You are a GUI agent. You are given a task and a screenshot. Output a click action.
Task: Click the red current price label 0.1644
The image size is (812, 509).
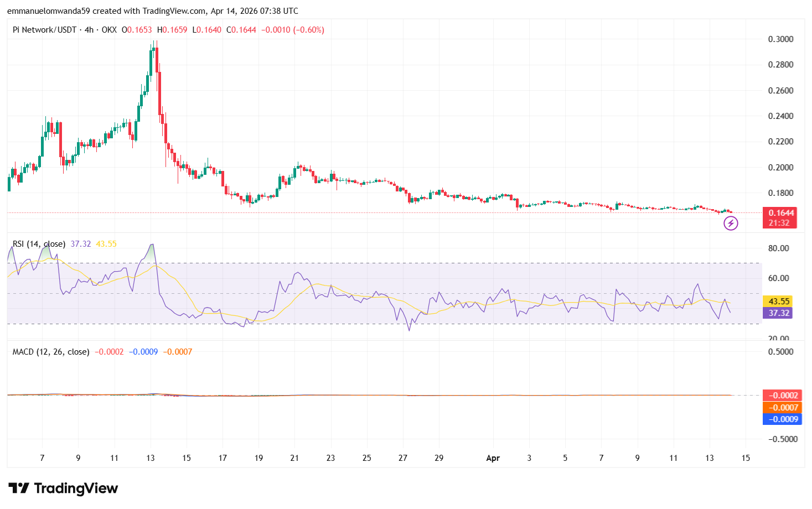click(x=780, y=213)
